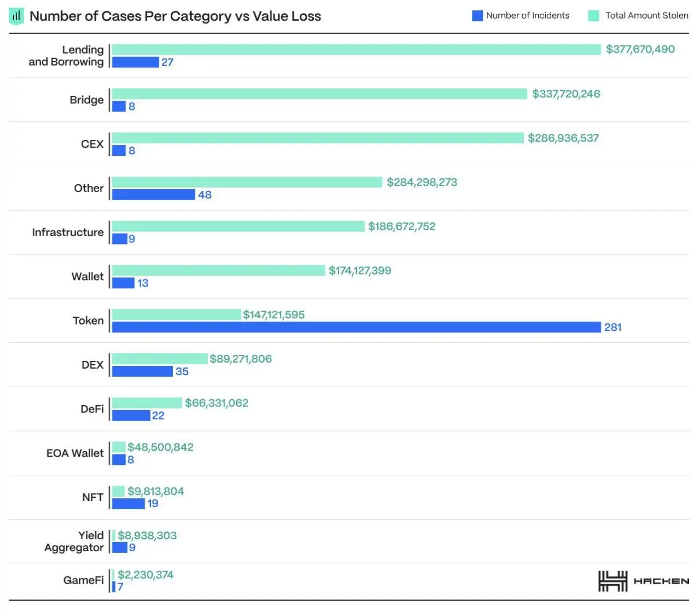The width and height of the screenshot is (700, 612).
Task: Select the Number of Incidents legend label
Action: (527, 16)
